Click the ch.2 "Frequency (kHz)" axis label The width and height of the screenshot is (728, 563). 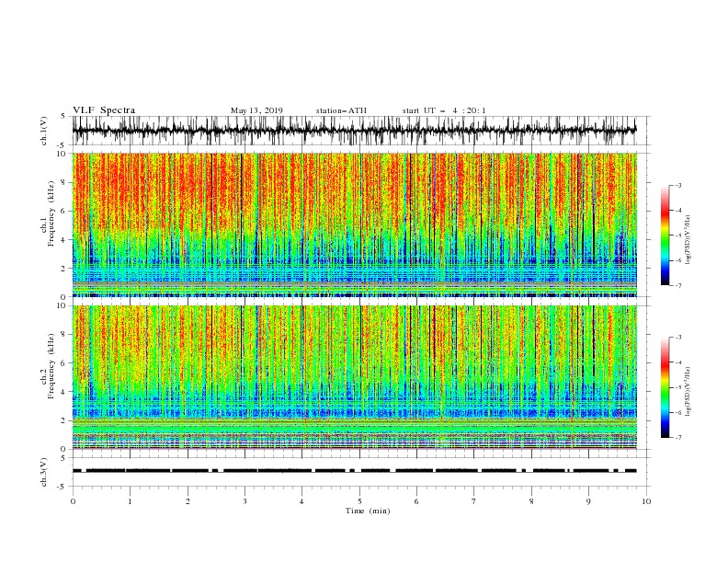51,366
